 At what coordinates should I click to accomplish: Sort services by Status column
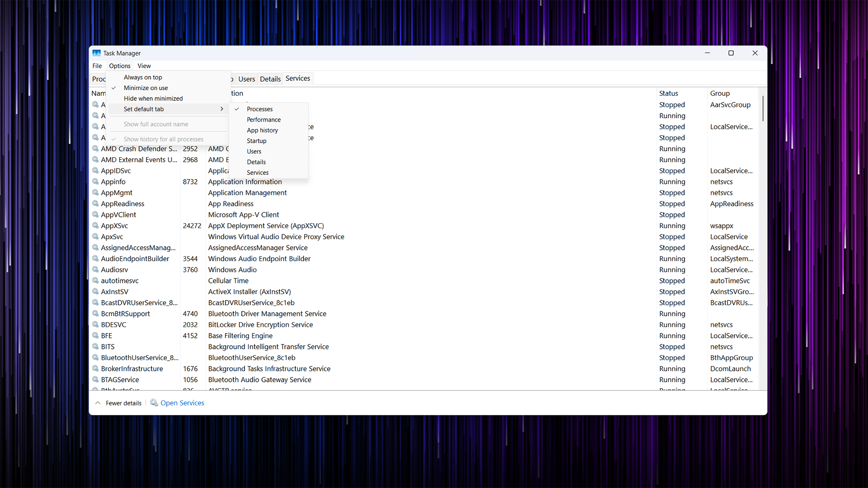pyautogui.click(x=681, y=93)
